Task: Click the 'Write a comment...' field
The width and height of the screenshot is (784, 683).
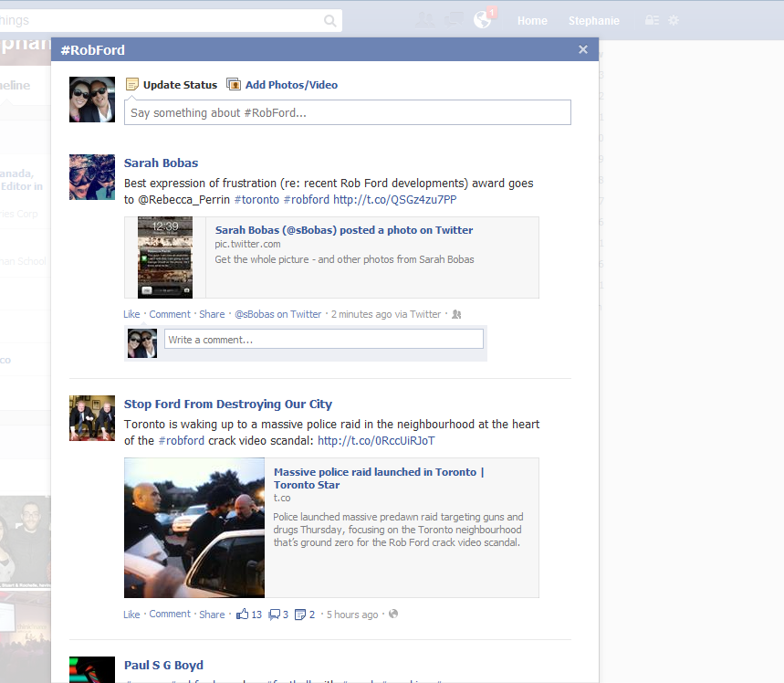Action: tap(324, 340)
